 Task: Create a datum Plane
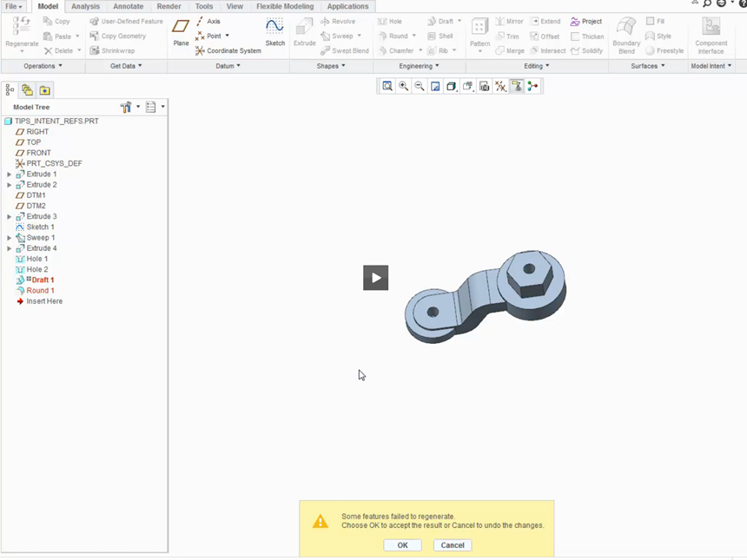pos(181,32)
